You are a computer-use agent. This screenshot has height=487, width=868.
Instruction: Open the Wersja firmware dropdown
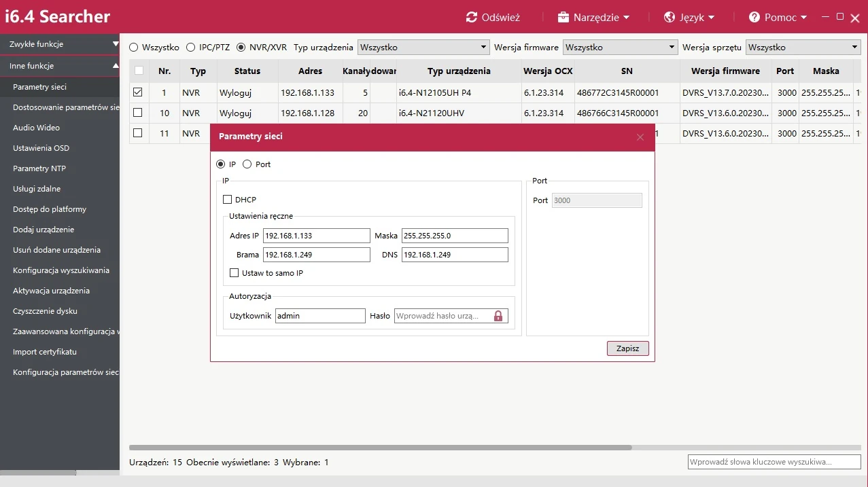[x=672, y=47]
